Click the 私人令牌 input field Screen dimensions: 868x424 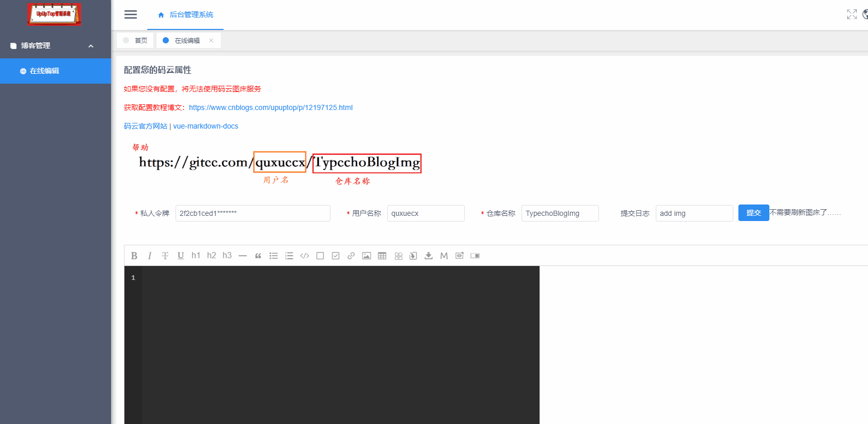click(x=253, y=213)
